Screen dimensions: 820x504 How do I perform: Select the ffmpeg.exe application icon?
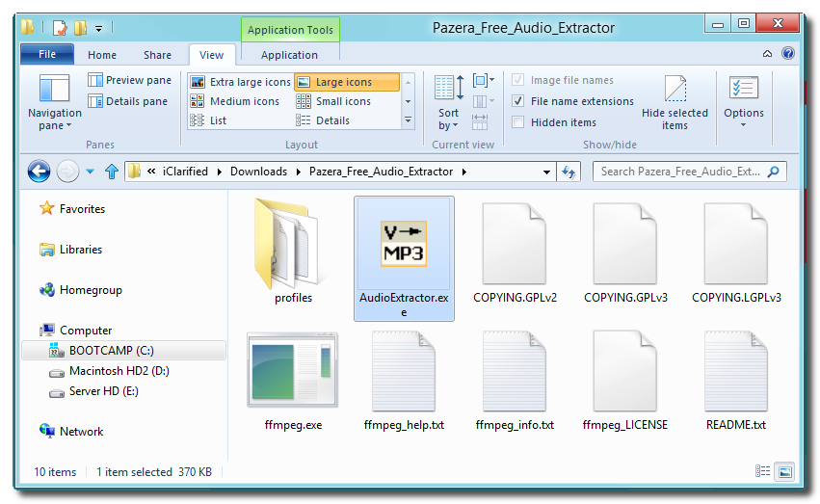pos(293,370)
